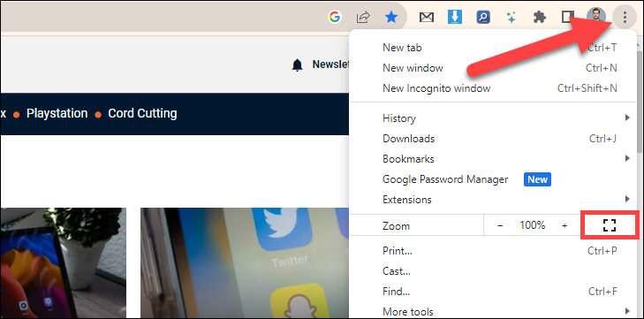644x319 pixels.
Task: Toggle the side panel icon
Action: (x=568, y=17)
